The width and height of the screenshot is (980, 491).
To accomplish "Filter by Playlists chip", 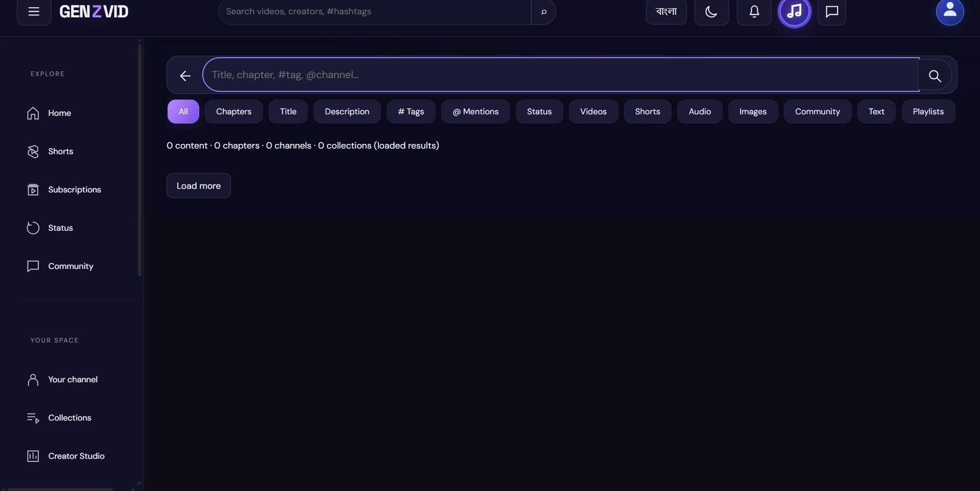I will (928, 111).
